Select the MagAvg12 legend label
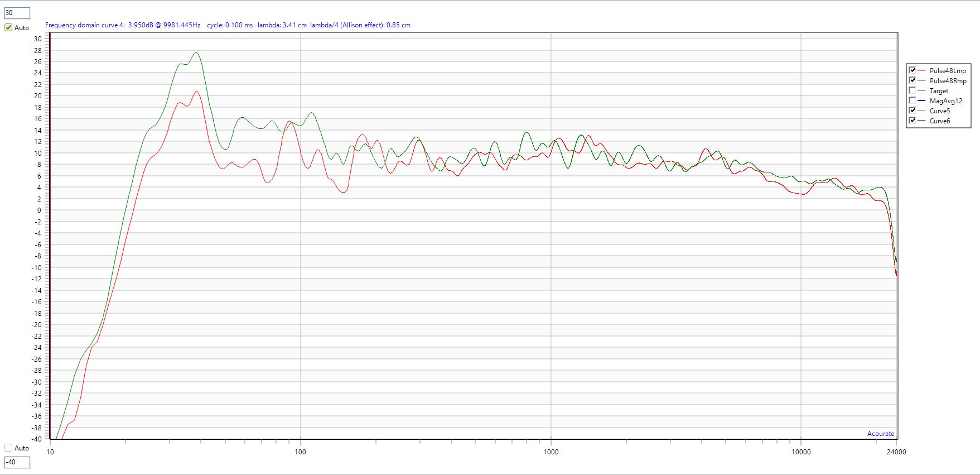The width and height of the screenshot is (980, 475). pos(946,101)
